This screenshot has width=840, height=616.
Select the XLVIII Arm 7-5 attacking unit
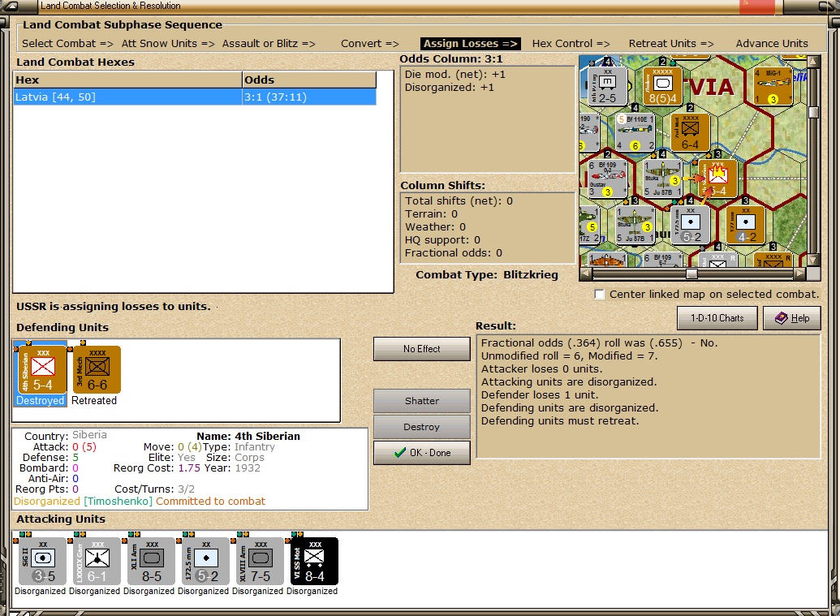260,561
